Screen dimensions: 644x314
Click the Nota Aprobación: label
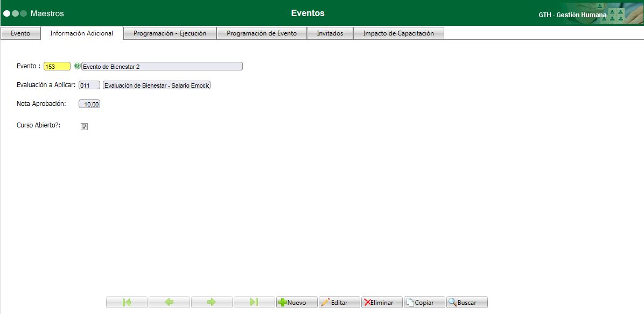tap(41, 104)
